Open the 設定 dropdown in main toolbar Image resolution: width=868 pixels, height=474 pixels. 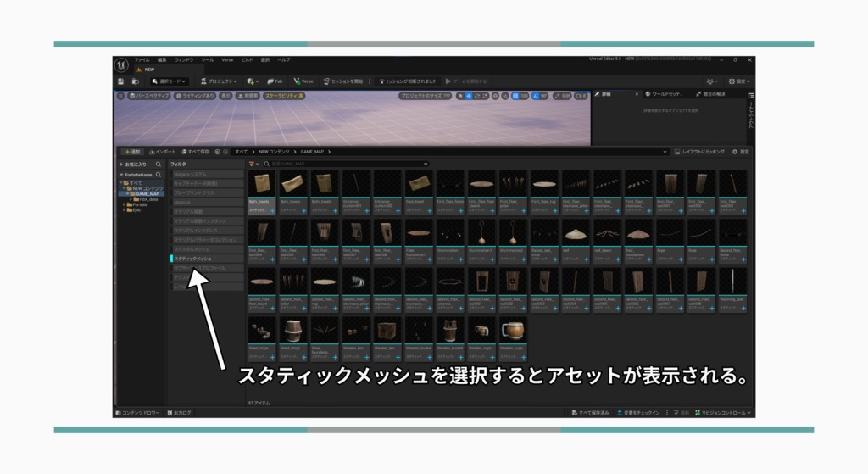[x=739, y=81]
